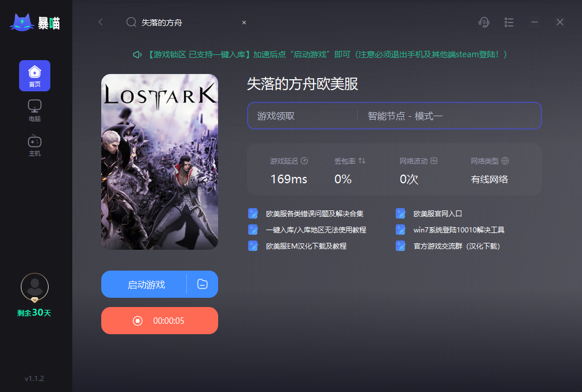Open the 智能节点 - 模式一 node selector
Image resolution: width=582 pixels, height=392 pixels.
click(x=449, y=116)
